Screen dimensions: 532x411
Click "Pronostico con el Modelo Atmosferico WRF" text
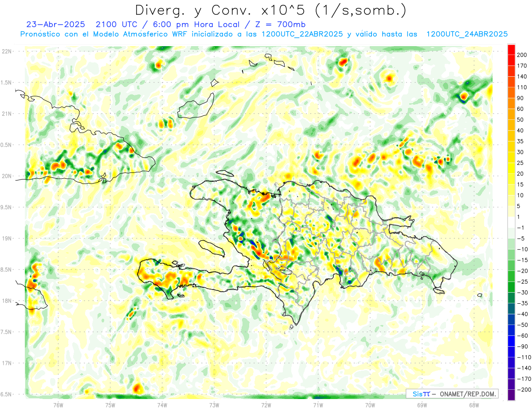click(104, 34)
